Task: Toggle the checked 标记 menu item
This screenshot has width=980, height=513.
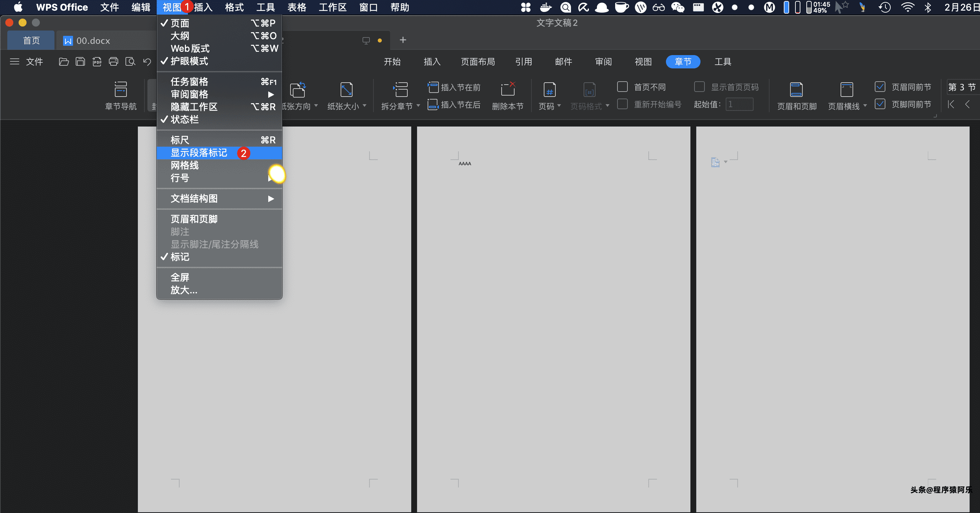Action: (x=219, y=257)
